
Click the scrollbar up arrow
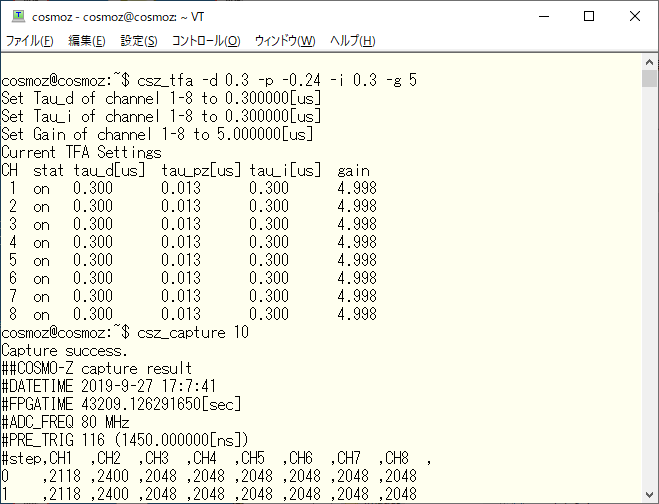tap(649, 62)
